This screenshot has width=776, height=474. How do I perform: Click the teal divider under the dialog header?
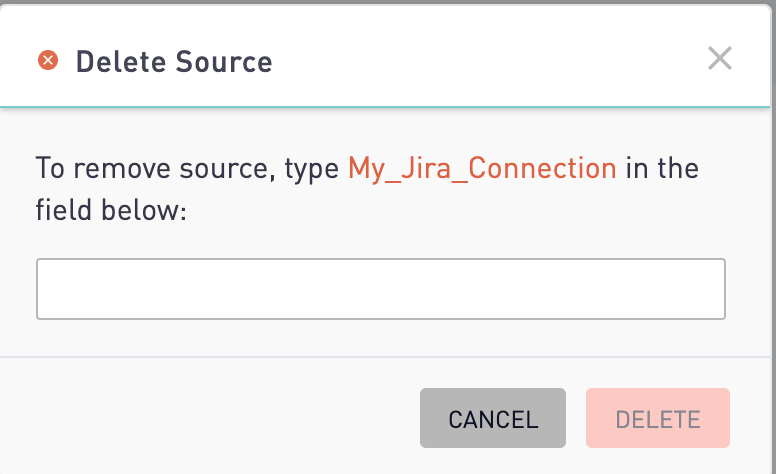[385, 106]
